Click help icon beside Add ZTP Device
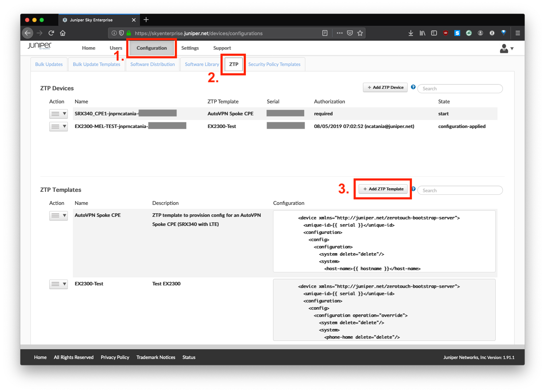The height and width of the screenshot is (392, 545). pos(413,87)
